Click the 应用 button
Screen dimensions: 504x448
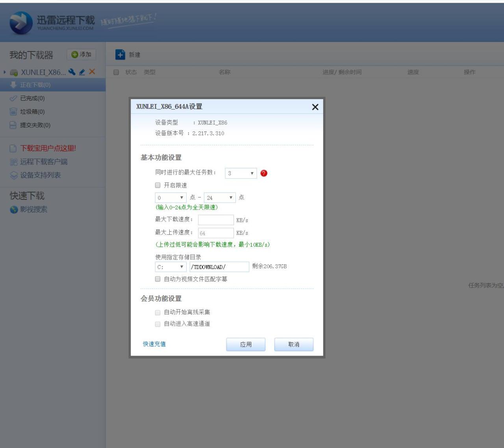(x=246, y=344)
